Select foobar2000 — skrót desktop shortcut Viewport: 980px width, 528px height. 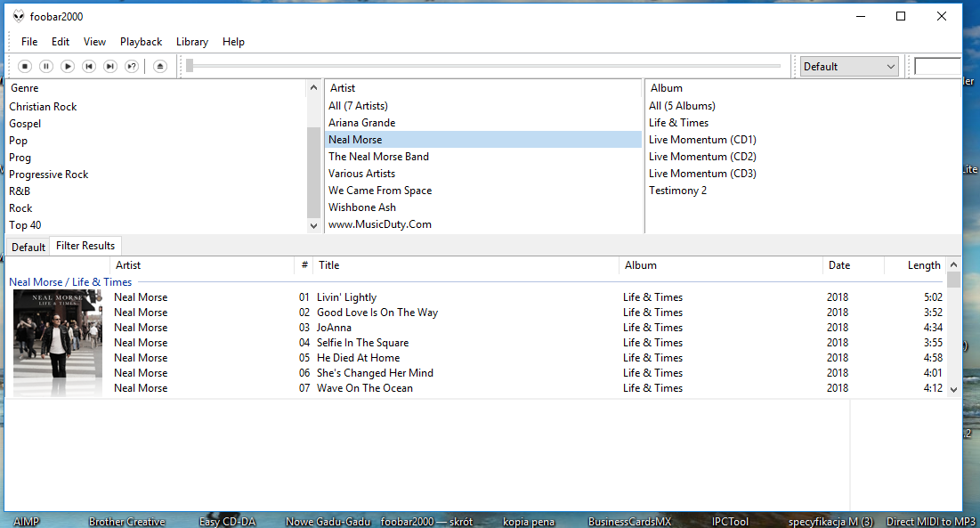click(427, 521)
